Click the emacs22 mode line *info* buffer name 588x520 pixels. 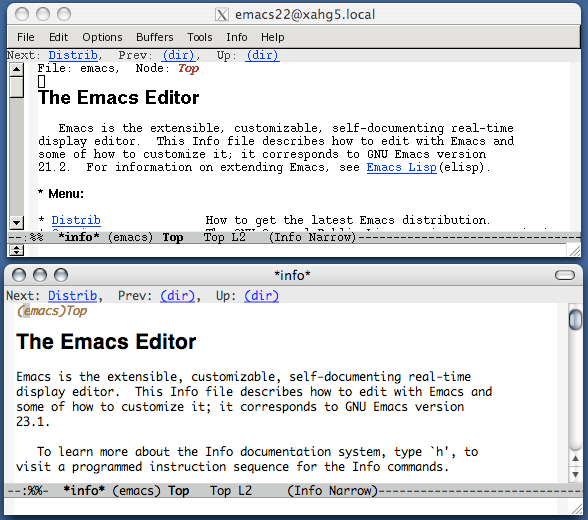tap(79, 237)
